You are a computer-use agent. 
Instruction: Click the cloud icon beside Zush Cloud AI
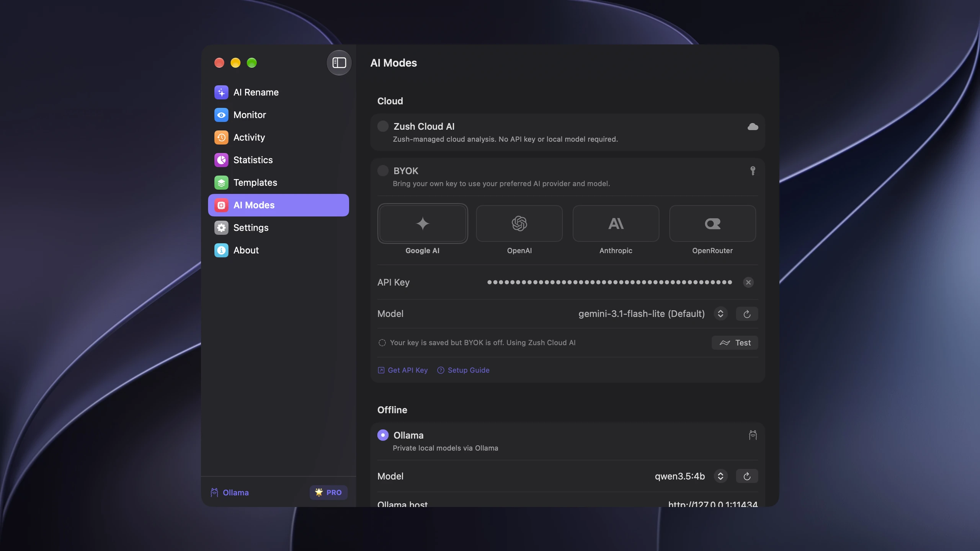[x=753, y=127]
